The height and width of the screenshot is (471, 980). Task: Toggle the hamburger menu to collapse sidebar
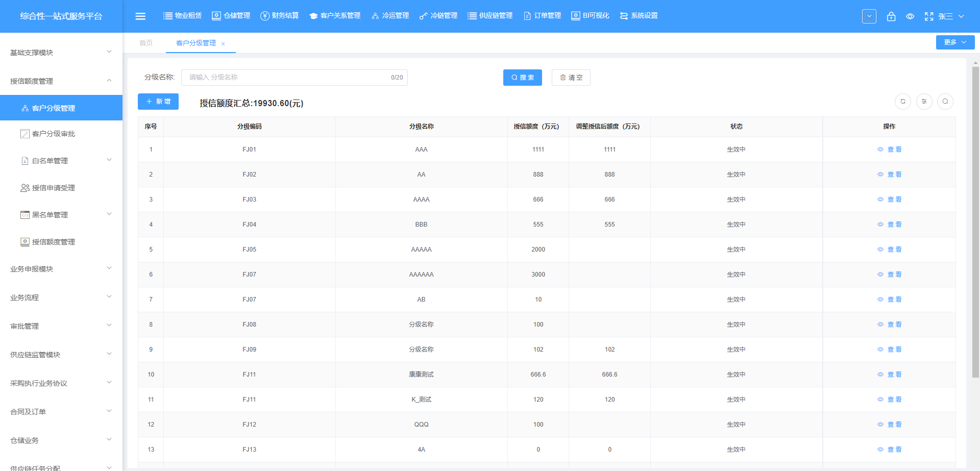(140, 16)
